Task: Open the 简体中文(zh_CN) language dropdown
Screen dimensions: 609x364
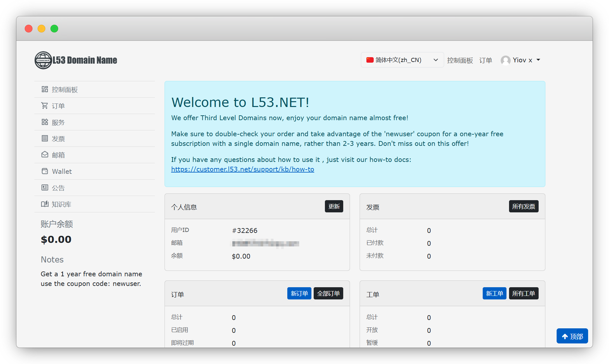Action: [402, 60]
